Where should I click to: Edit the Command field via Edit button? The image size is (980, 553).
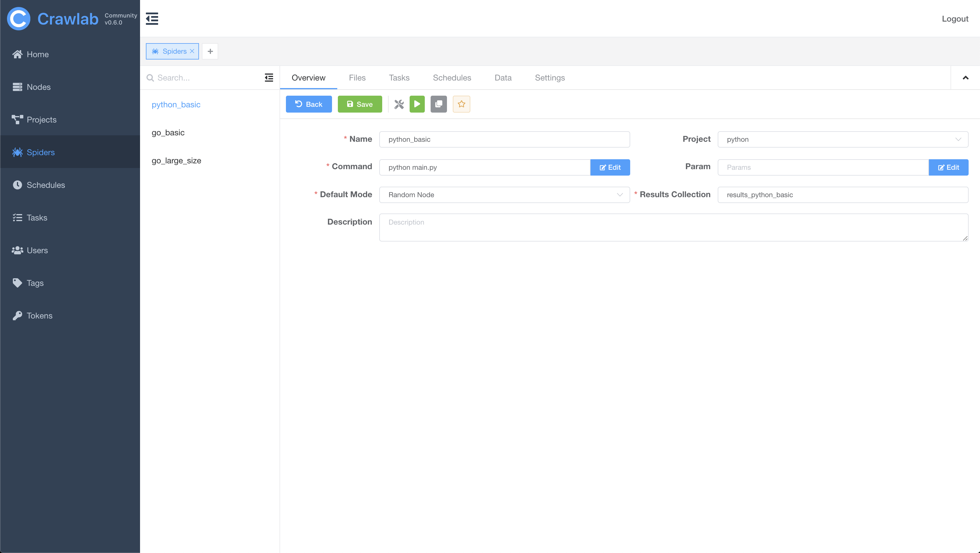[610, 167]
